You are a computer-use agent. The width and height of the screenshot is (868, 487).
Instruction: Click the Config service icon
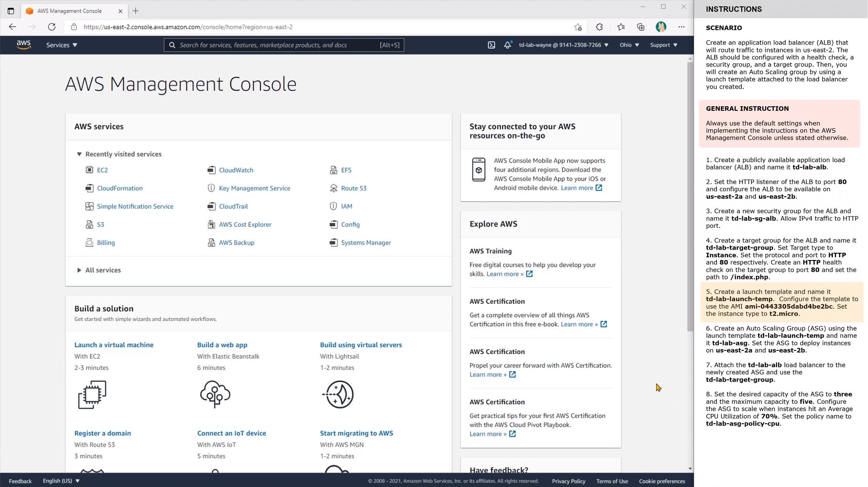pyautogui.click(x=334, y=224)
